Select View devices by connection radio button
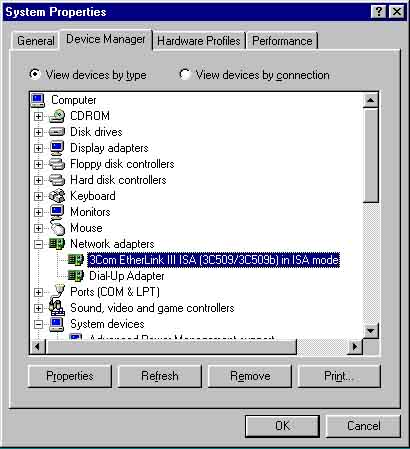410x449 pixels. [x=185, y=74]
